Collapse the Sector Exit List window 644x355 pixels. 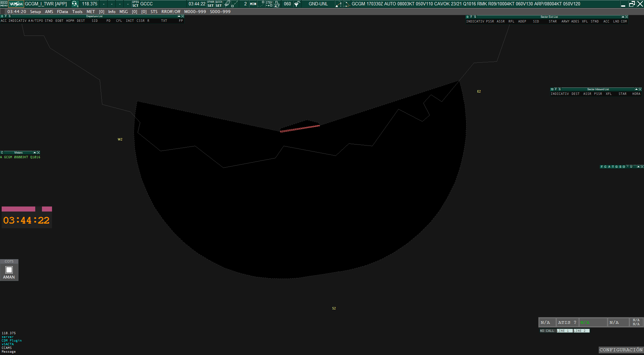coord(623,17)
